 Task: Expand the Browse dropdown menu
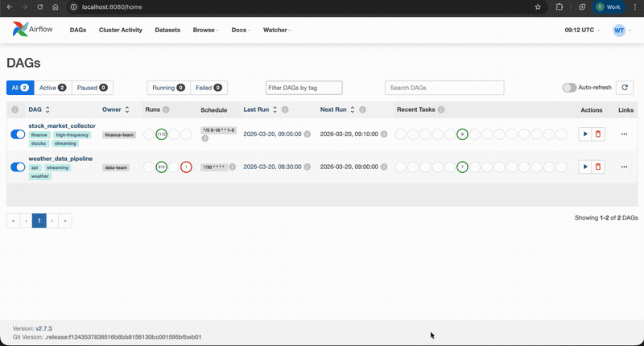[x=205, y=30]
